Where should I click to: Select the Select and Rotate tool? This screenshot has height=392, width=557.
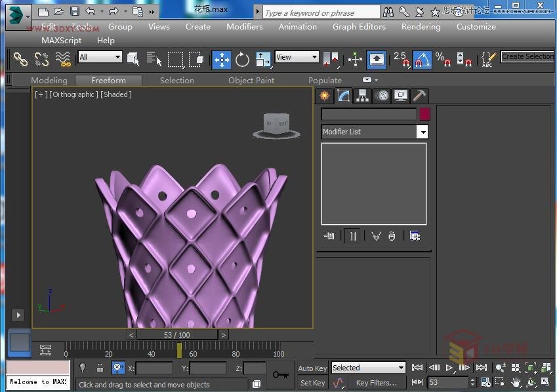pyautogui.click(x=242, y=60)
